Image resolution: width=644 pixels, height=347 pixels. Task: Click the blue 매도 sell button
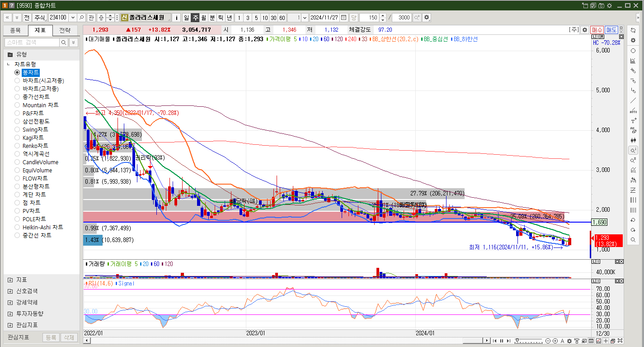pyautogui.click(x=611, y=30)
